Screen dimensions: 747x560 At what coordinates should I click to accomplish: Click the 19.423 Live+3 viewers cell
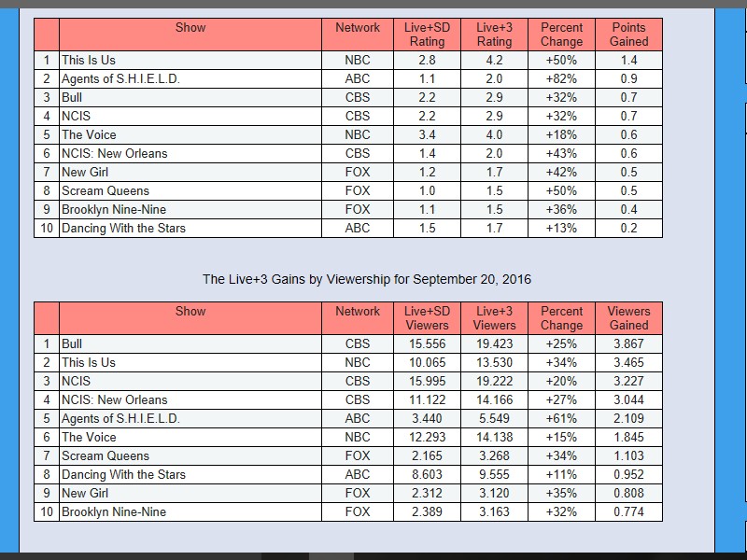(494, 343)
